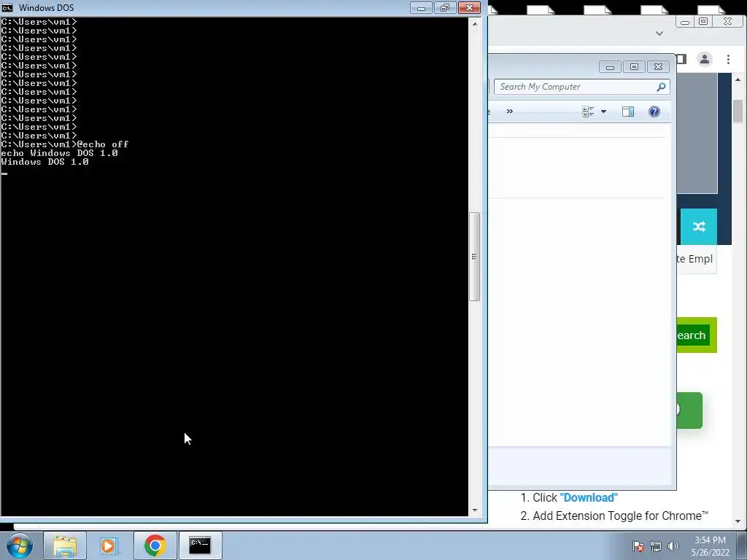747x560 pixels.
Task: Open Action Center flag icon in tray
Action: point(638,546)
